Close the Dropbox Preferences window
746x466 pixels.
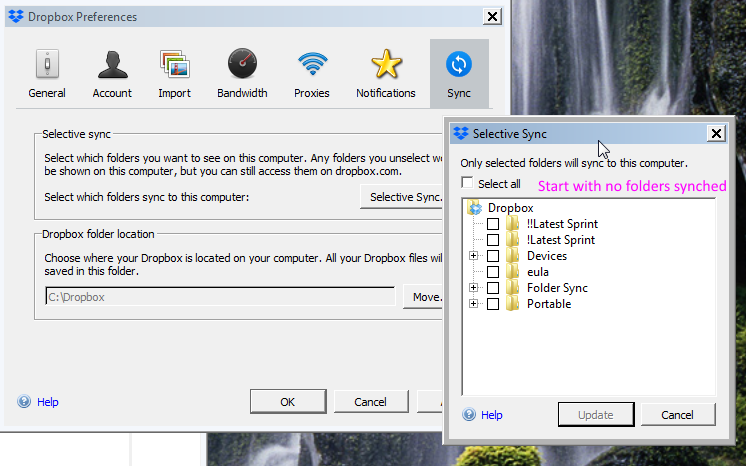tap(492, 17)
